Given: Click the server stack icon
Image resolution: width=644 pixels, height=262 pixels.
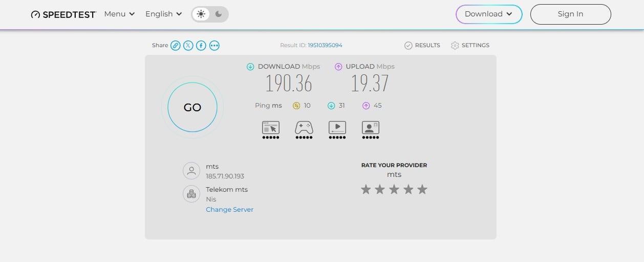Looking at the screenshot, I should (191, 194).
